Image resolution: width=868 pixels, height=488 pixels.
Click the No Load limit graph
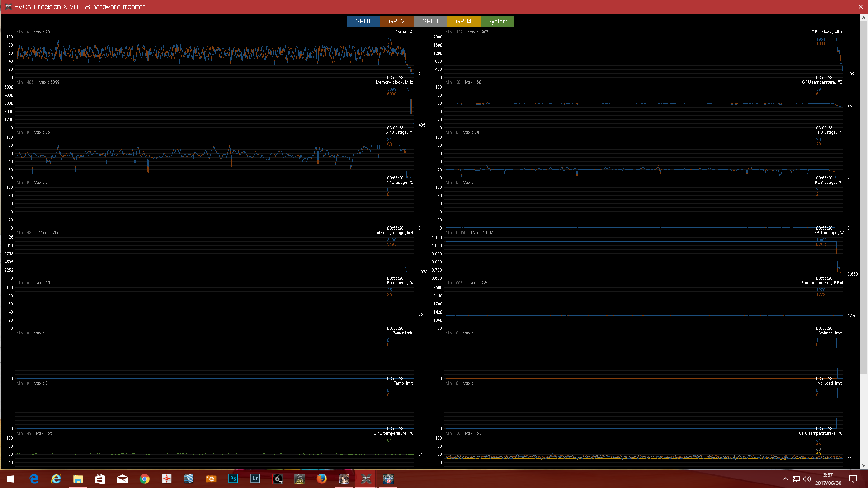point(644,408)
